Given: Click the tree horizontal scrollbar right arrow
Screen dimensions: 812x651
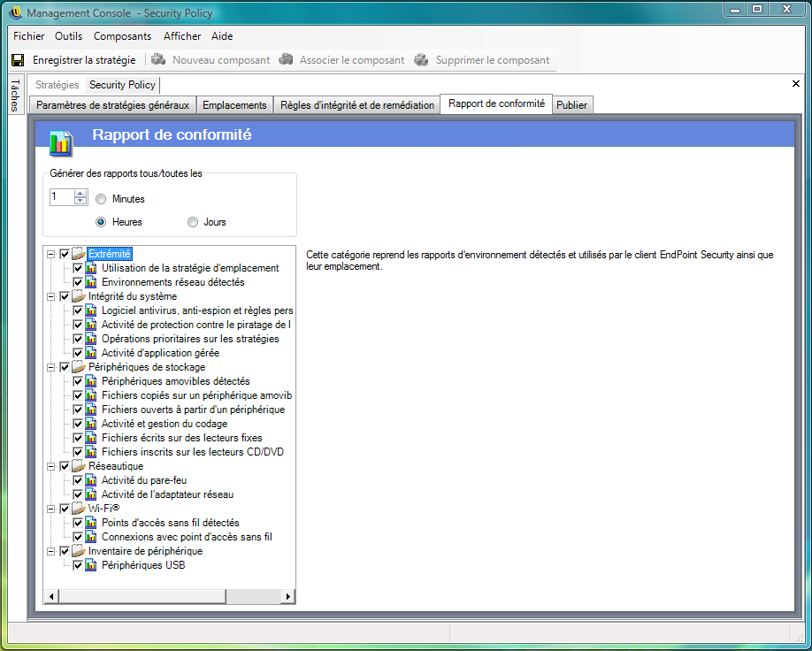Looking at the screenshot, I should click(288, 597).
